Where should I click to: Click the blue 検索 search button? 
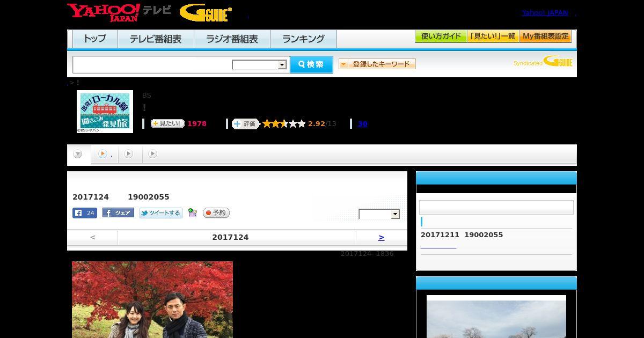(x=311, y=64)
